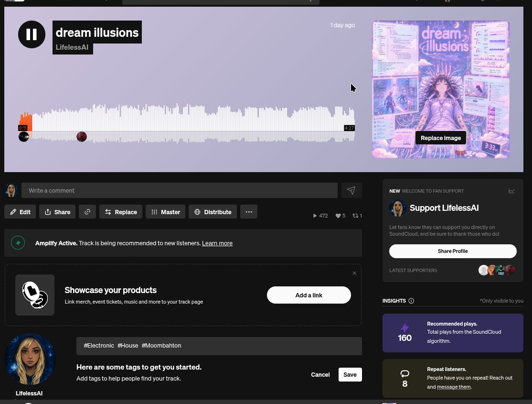View the 472 plays stat

[320, 216]
